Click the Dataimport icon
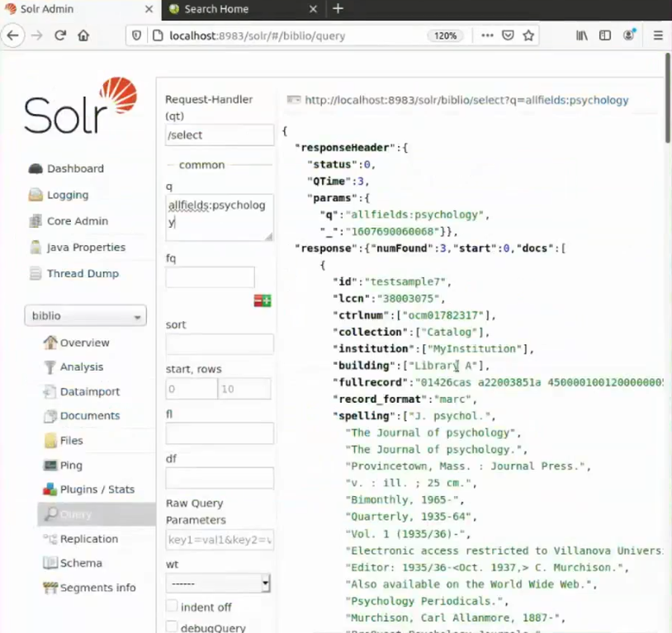Screen dimensions: 672x633 50,392
